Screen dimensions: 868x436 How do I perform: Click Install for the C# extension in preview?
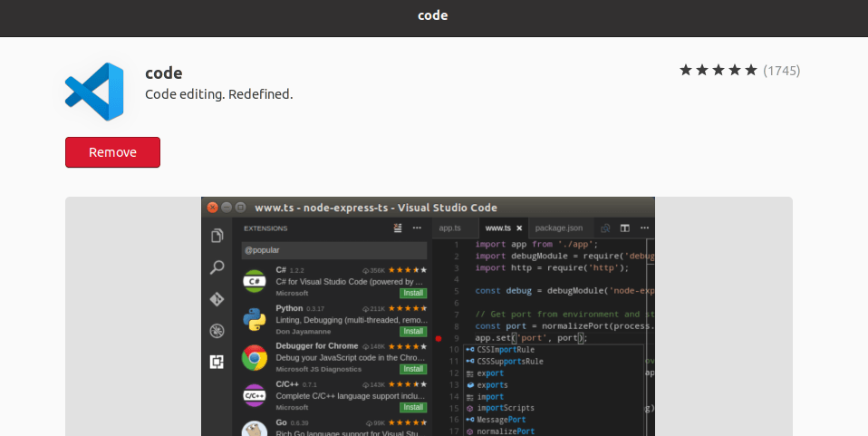413,293
